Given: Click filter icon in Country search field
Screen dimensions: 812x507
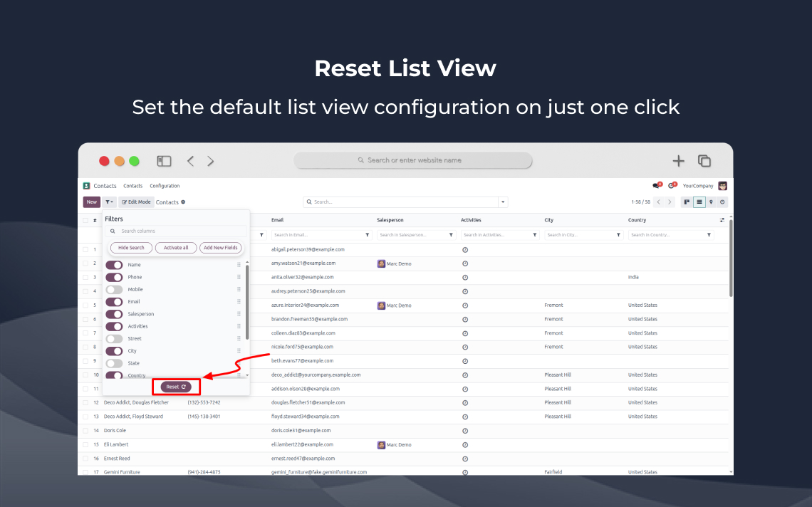Looking at the screenshot, I should 709,235.
